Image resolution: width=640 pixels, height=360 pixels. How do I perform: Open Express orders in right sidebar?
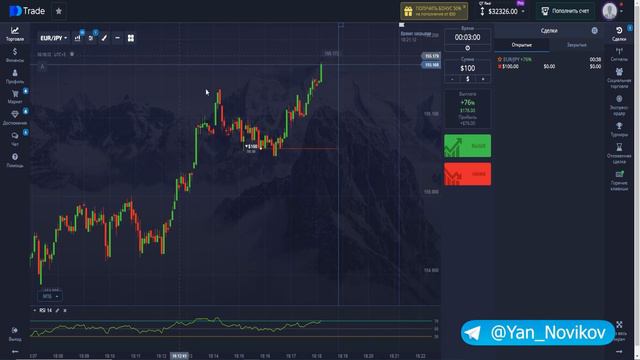pos(619,105)
